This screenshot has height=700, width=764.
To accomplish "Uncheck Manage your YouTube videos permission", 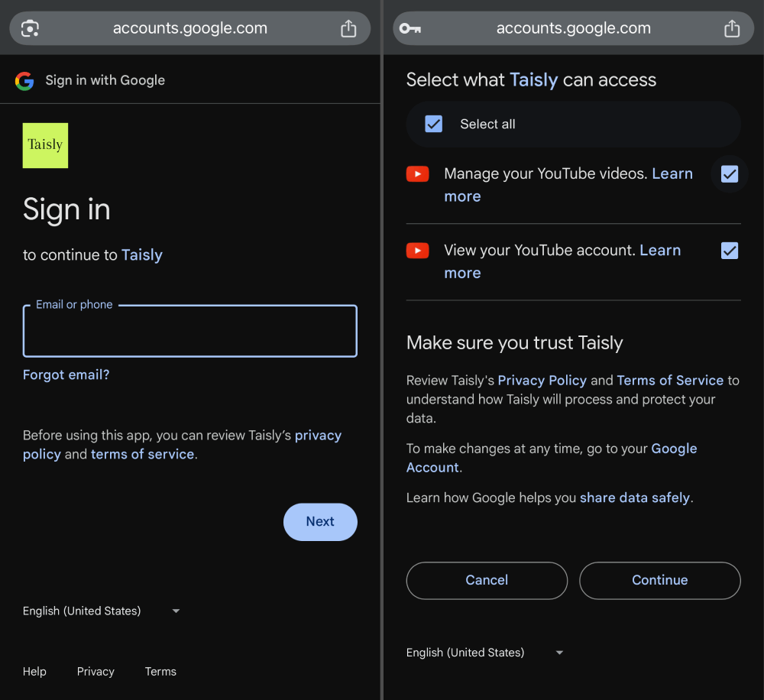I will click(x=730, y=174).
